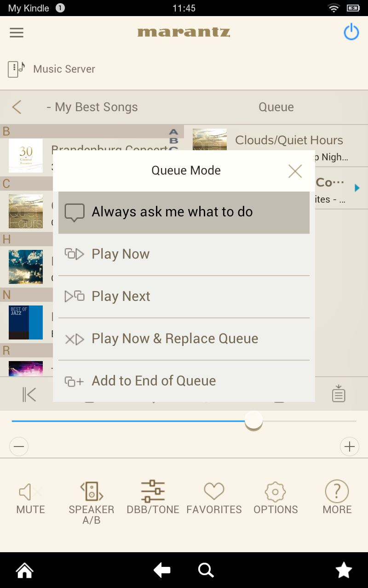
Task: Increase volume with plus button
Action: [x=350, y=447]
